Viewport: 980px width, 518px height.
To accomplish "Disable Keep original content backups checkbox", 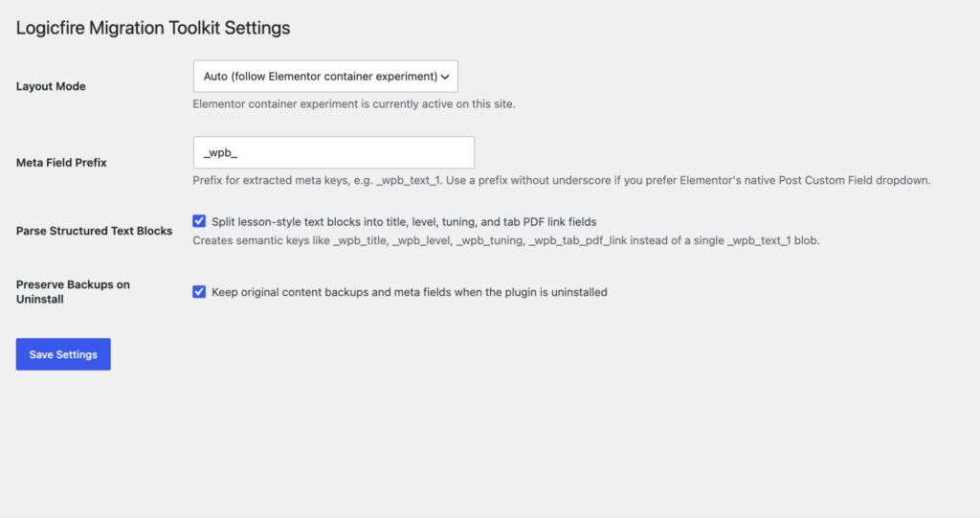I will click(199, 291).
